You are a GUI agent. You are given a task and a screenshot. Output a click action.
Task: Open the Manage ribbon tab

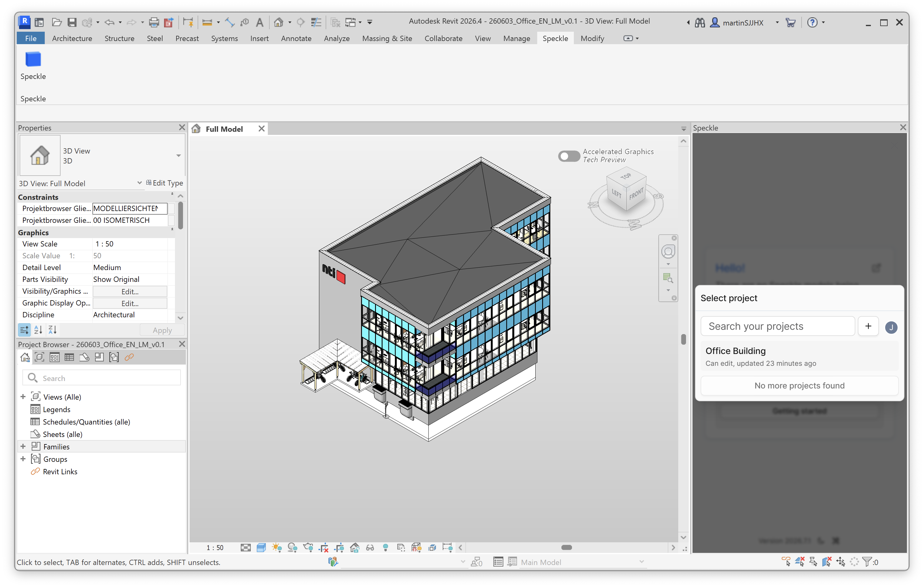click(516, 38)
